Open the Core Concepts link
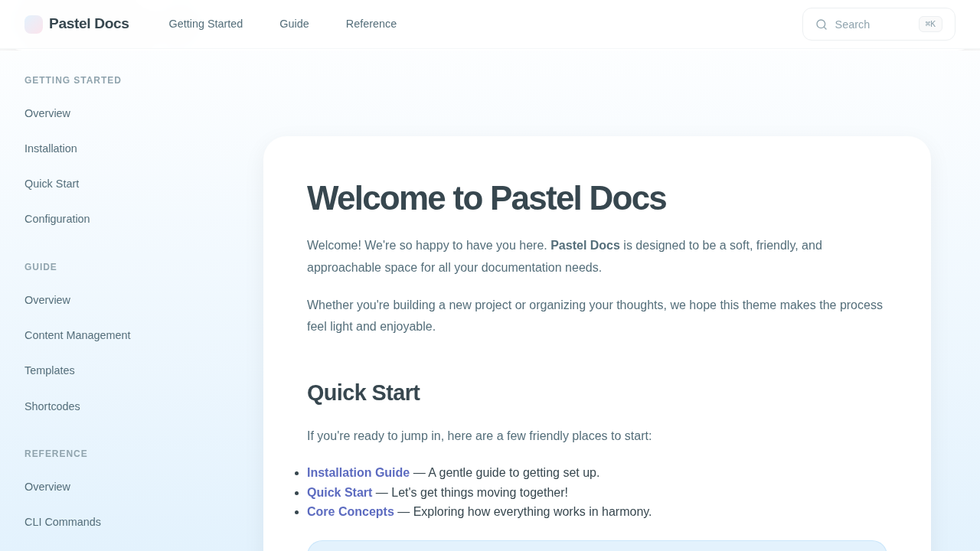This screenshot has height=551, width=980. pos(350,511)
